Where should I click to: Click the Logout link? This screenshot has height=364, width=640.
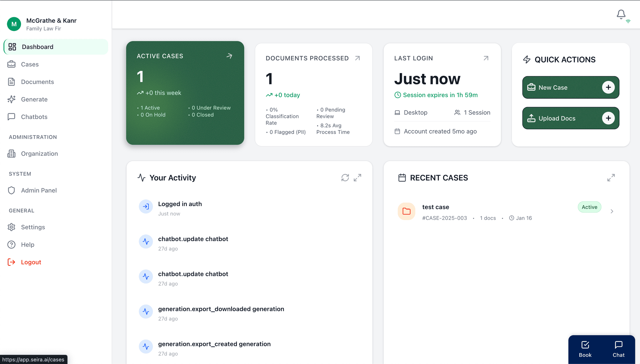pos(31,262)
